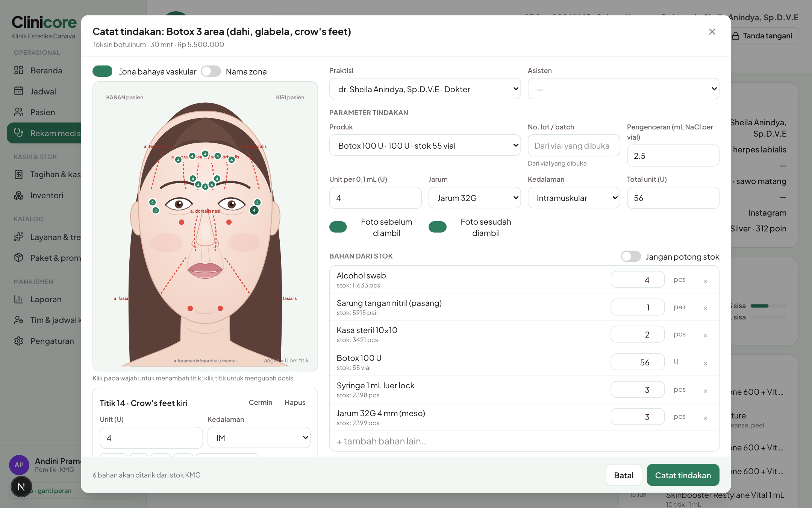Screen dimensions: 812x508
Task: Click the Tagihan & kasir receipt icon
Action: coord(19,174)
